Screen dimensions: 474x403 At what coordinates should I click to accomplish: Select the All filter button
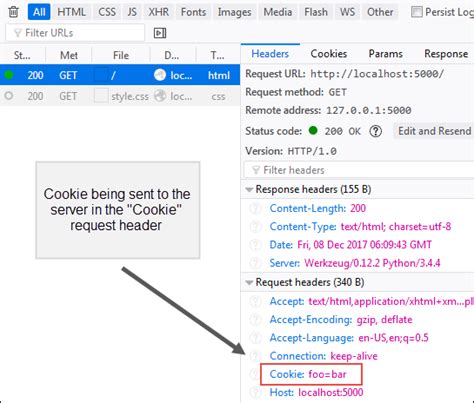39,12
